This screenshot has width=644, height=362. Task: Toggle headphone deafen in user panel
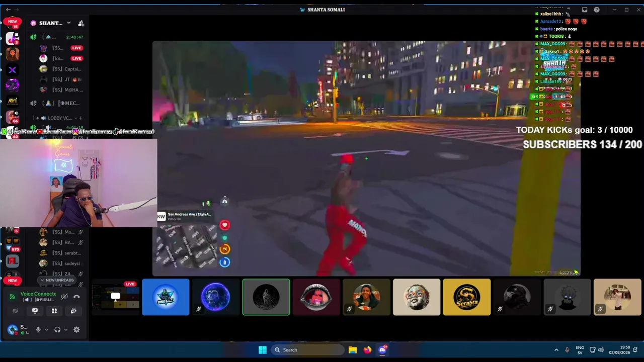(x=57, y=330)
